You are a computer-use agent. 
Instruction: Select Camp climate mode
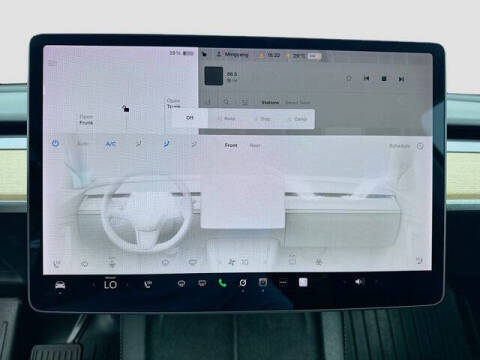[297, 119]
